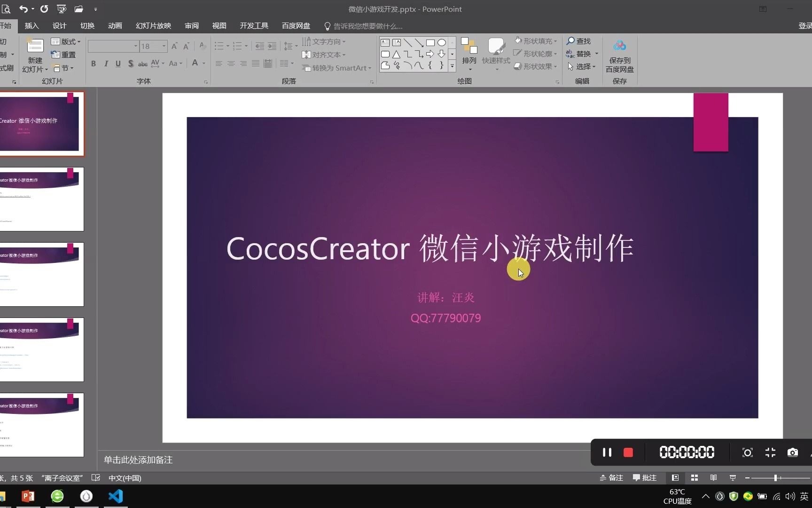This screenshot has width=812, height=508.
Task: Justify text alignment icon
Action: 256,63
